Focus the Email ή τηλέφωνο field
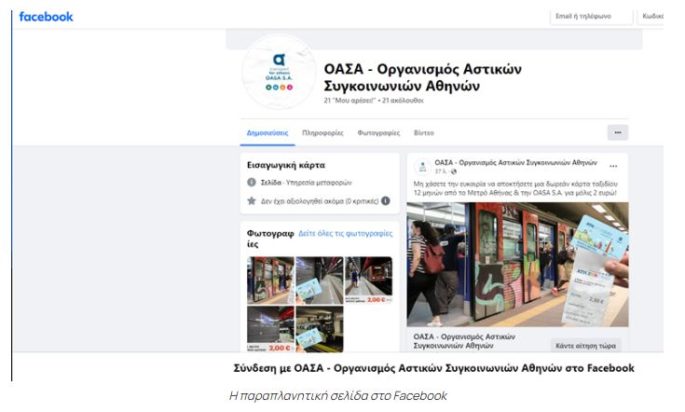The width and height of the screenshot is (685, 412). pyautogui.click(x=591, y=16)
